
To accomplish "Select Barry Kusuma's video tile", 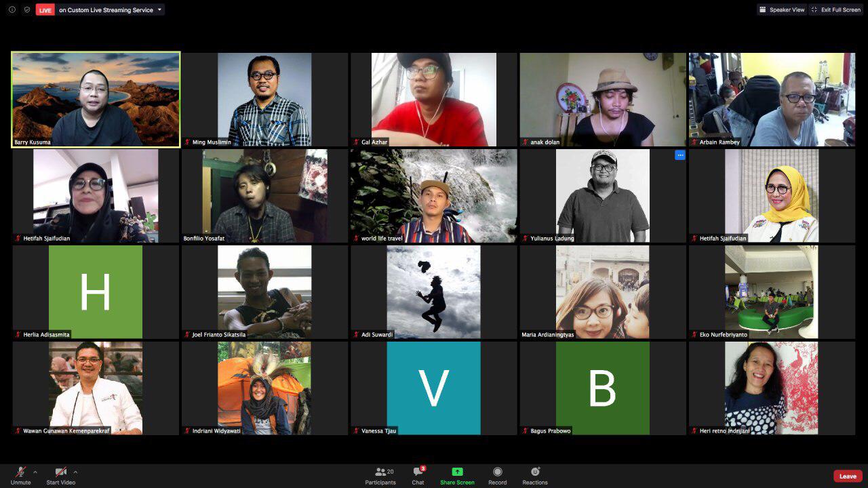I will pyautogui.click(x=96, y=99).
